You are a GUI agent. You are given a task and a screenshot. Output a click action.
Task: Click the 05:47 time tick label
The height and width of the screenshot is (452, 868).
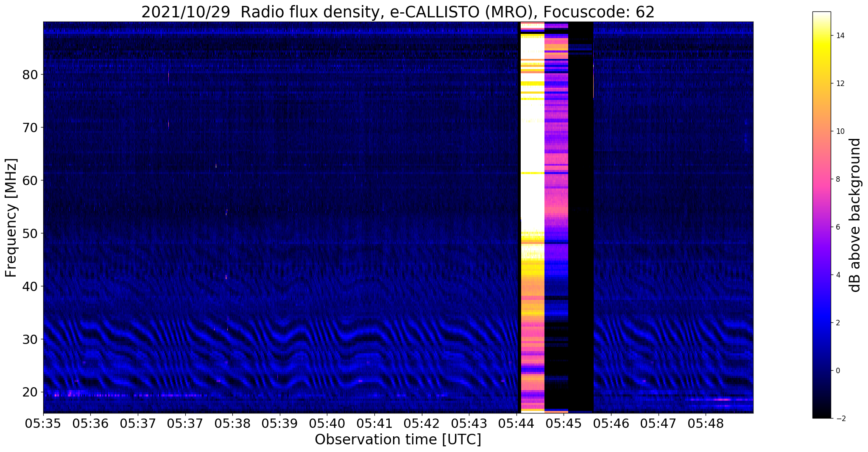pos(659,424)
